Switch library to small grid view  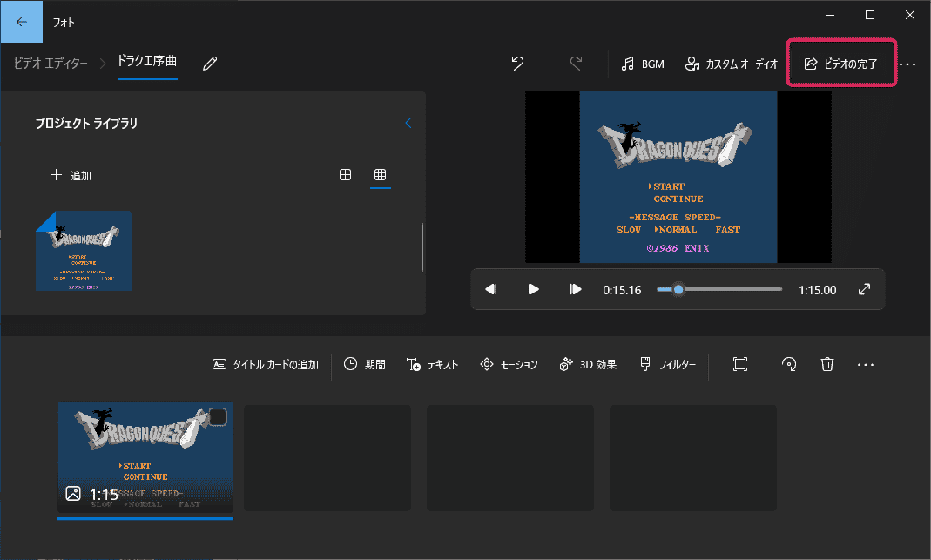(380, 174)
